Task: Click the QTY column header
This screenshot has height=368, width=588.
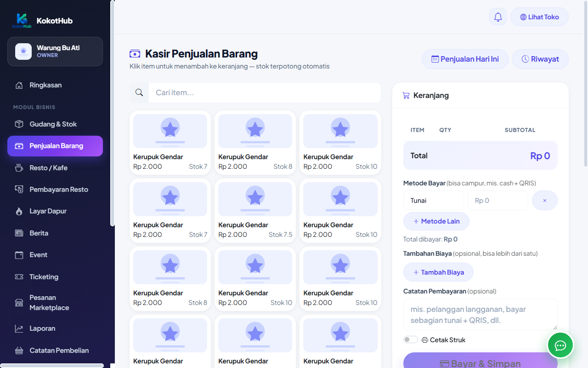Action: [x=445, y=130]
